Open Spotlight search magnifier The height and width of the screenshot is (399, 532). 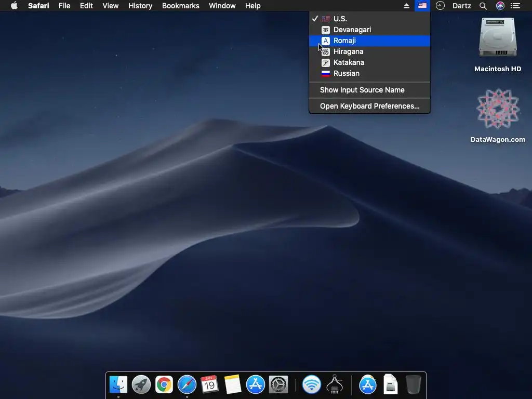(483, 6)
